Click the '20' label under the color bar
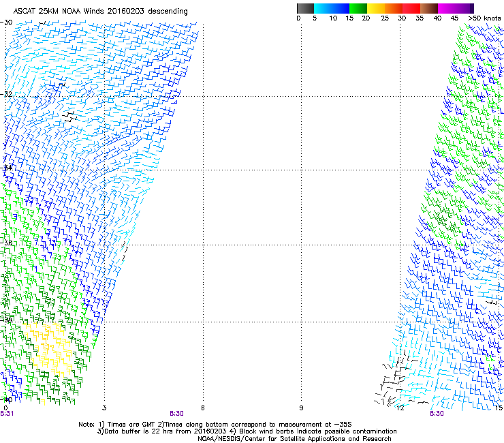Viewport: 504px width, 443px height. point(366,18)
